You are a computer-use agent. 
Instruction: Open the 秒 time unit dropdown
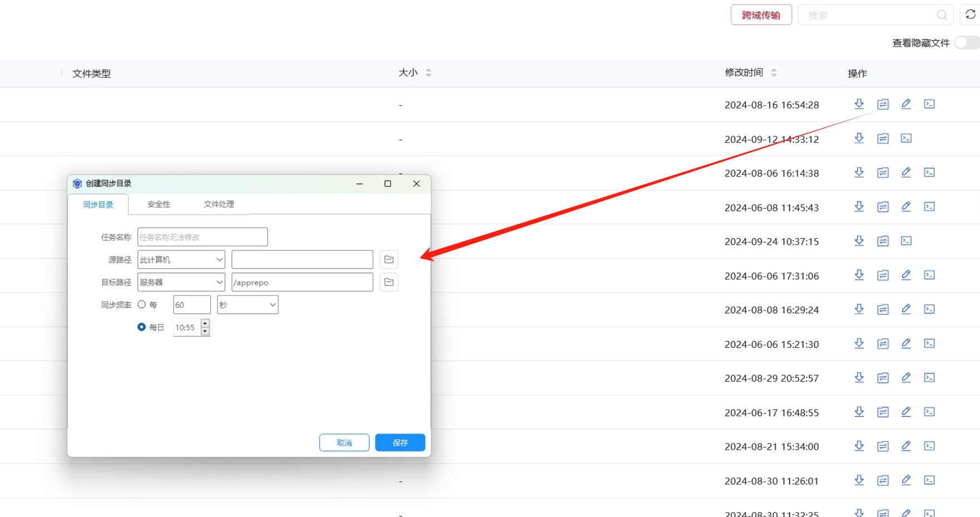coord(248,305)
